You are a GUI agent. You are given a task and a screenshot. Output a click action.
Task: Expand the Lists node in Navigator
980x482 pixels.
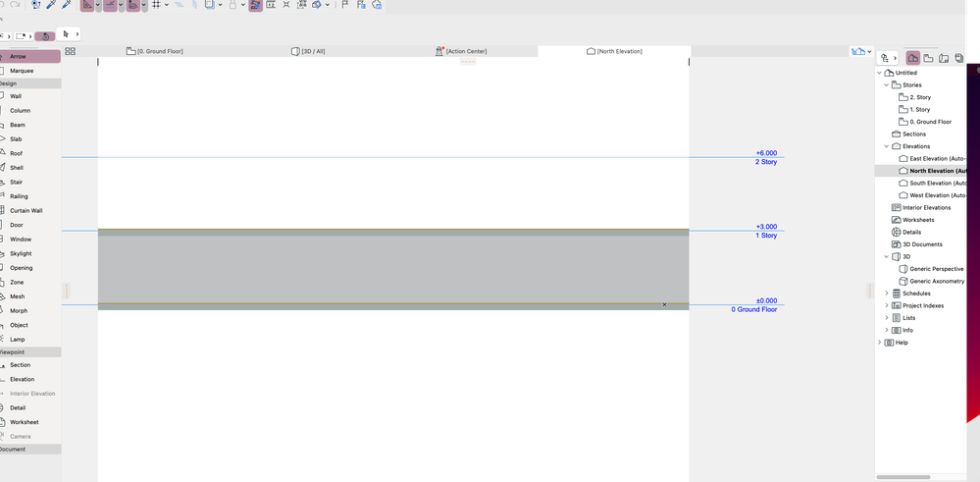coord(887,318)
